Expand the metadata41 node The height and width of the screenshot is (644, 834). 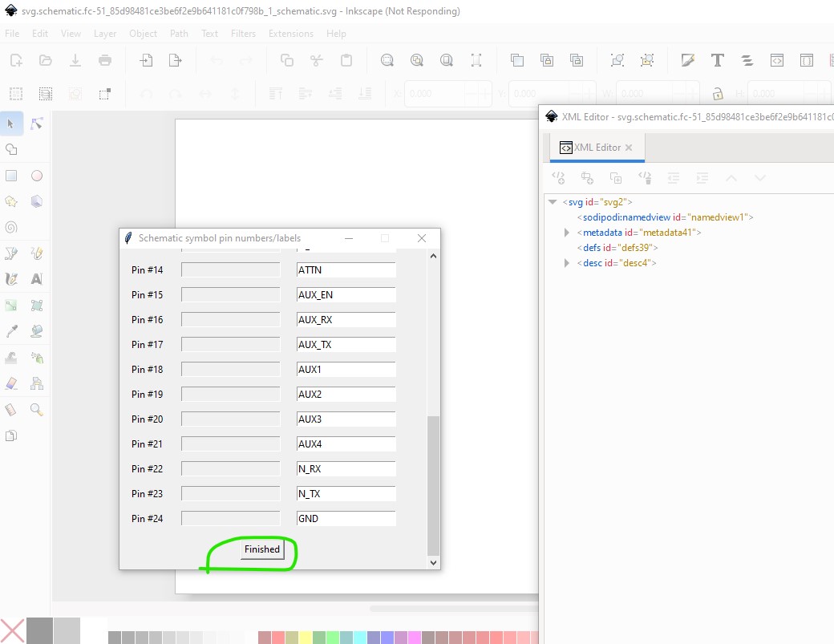coord(566,233)
